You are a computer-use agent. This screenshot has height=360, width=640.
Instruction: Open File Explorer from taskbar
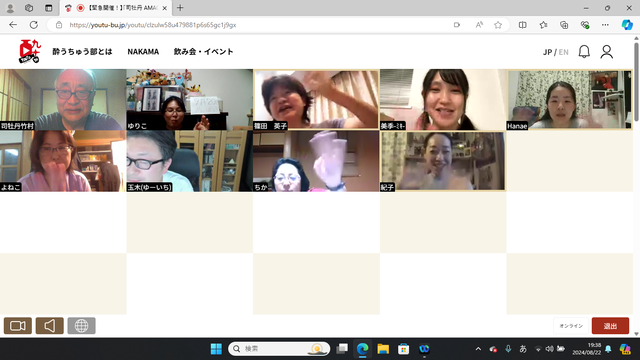[383, 349]
